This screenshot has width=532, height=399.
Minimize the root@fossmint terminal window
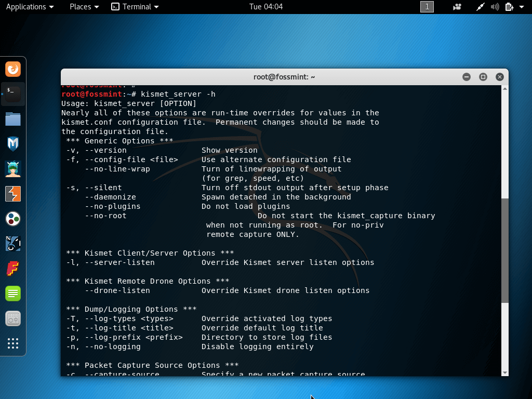point(467,77)
